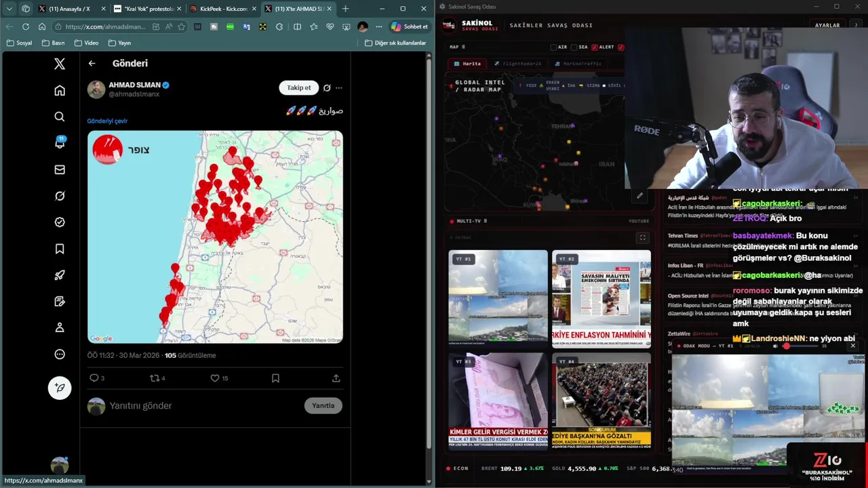Image resolution: width=868 pixels, height=488 pixels.
Task: Open More circle icon in X sidebar
Action: tap(60, 354)
